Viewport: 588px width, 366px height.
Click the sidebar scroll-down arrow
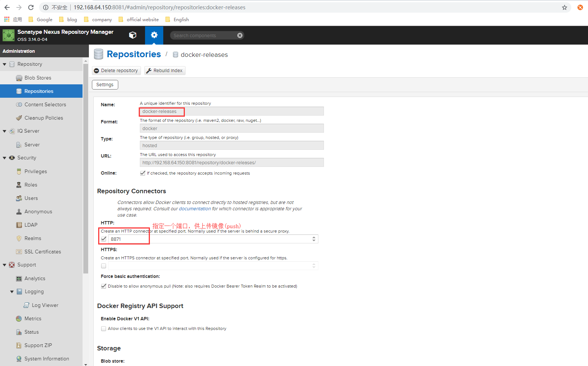[86, 364]
